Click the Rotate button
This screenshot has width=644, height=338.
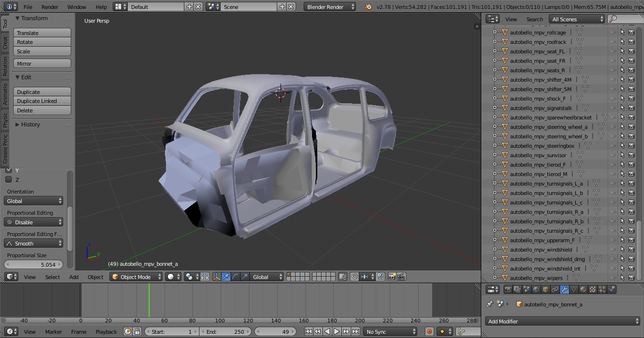click(x=42, y=42)
